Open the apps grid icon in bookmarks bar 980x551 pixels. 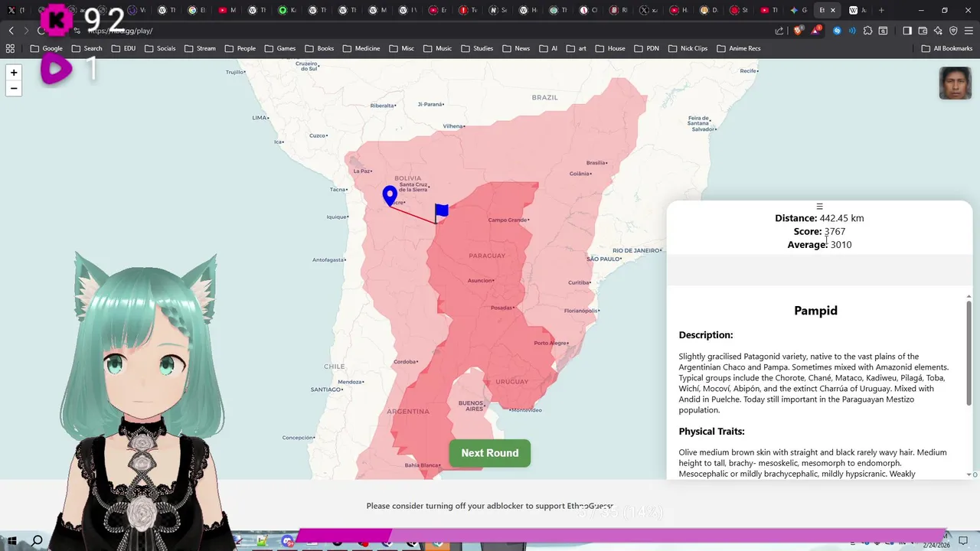(x=10, y=48)
